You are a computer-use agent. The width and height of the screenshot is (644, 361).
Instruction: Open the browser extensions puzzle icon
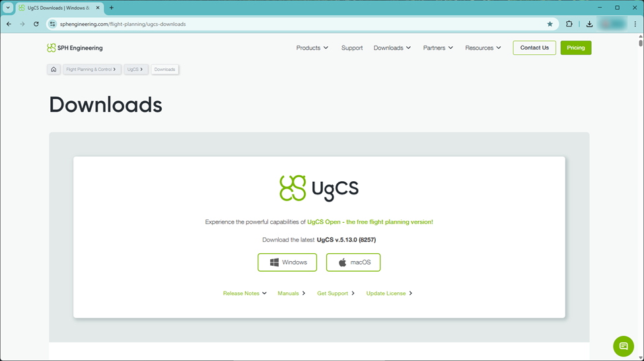click(x=569, y=24)
